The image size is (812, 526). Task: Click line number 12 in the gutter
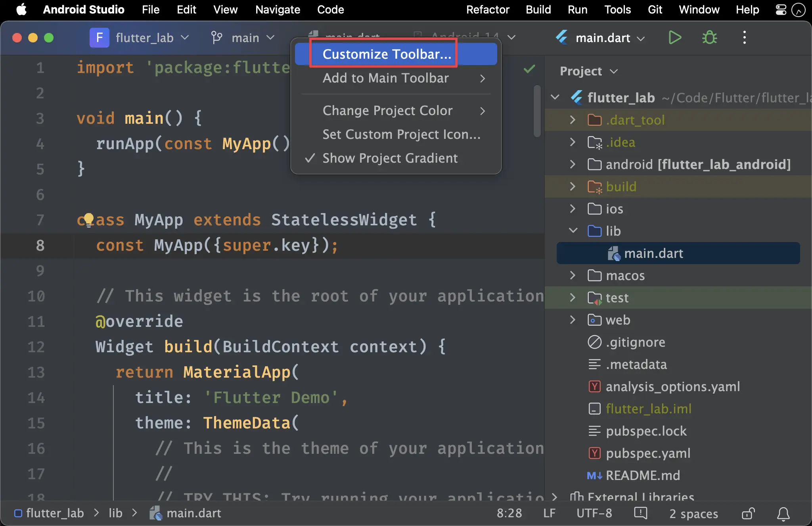[x=36, y=347]
